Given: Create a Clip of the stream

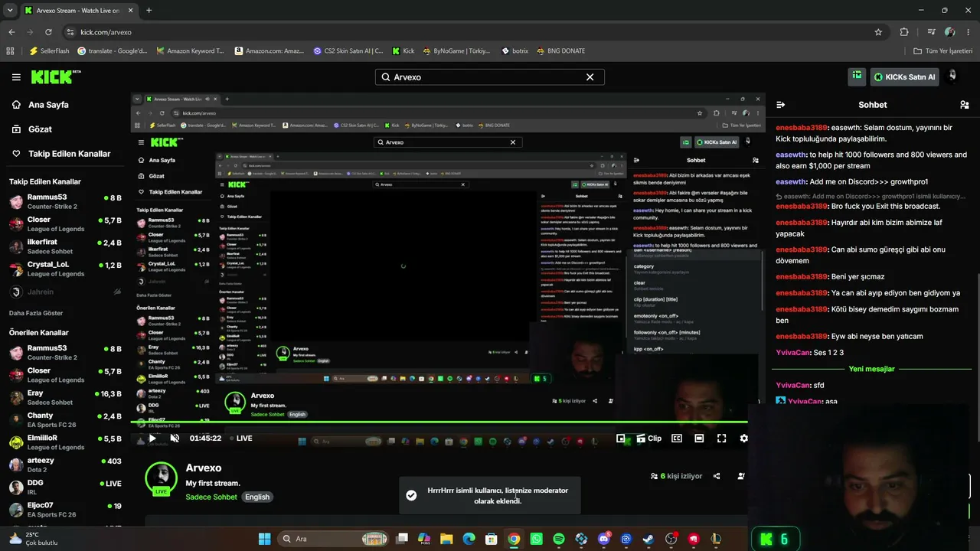Looking at the screenshot, I should pyautogui.click(x=648, y=439).
